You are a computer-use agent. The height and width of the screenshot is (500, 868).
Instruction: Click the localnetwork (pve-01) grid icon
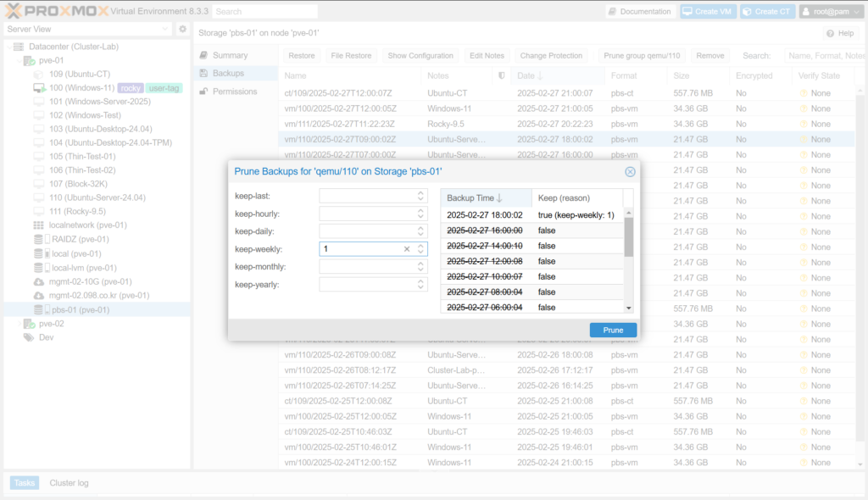(x=39, y=225)
